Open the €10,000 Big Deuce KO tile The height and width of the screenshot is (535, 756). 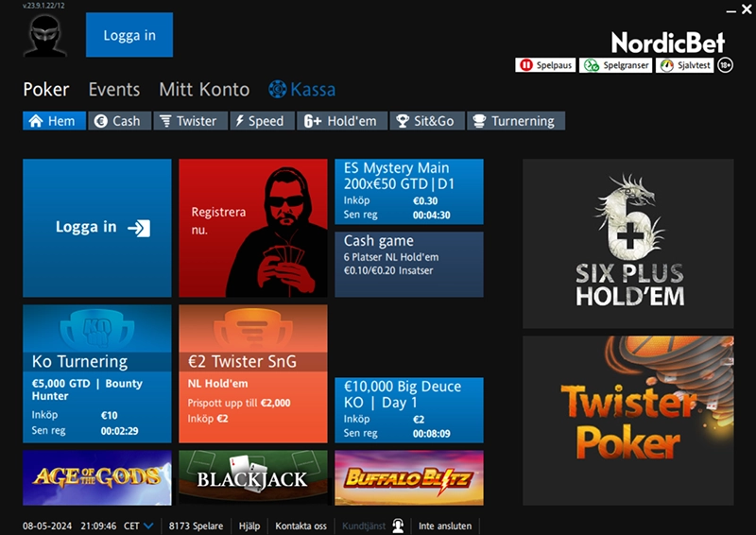click(409, 410)
